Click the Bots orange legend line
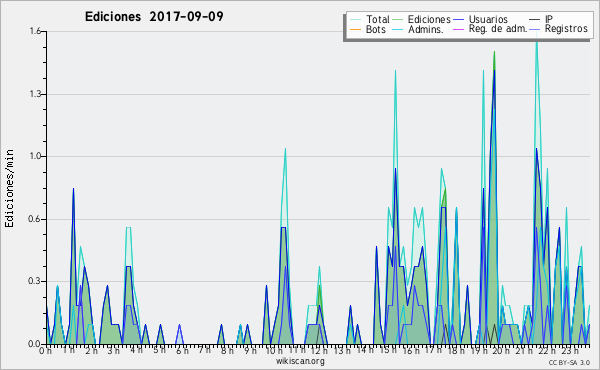Image resolution: width=600 pixels, height=370 pixels. point(355,29)
